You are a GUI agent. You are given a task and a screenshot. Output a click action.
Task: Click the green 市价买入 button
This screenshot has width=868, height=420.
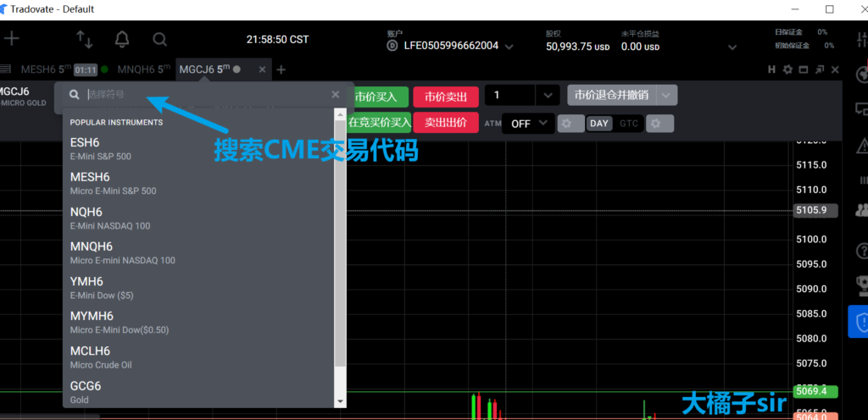pos(381,96)
